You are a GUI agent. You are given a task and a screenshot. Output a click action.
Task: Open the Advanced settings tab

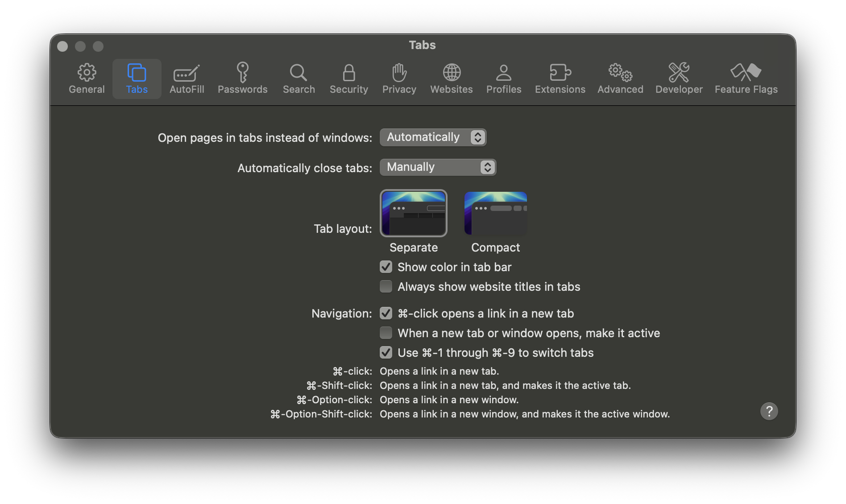click(620, 78)
